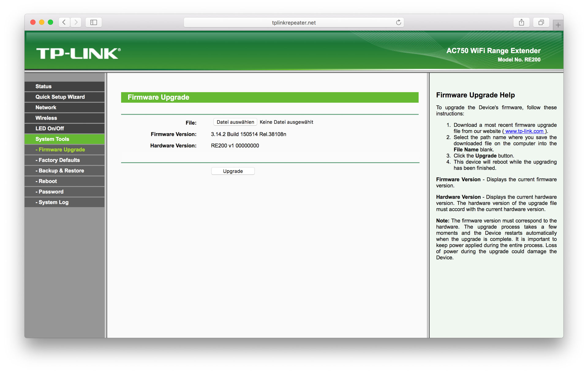Screen dimensions: 588x373
Task: Open Backup & Restore submenu
Action: tap(65, 171)
